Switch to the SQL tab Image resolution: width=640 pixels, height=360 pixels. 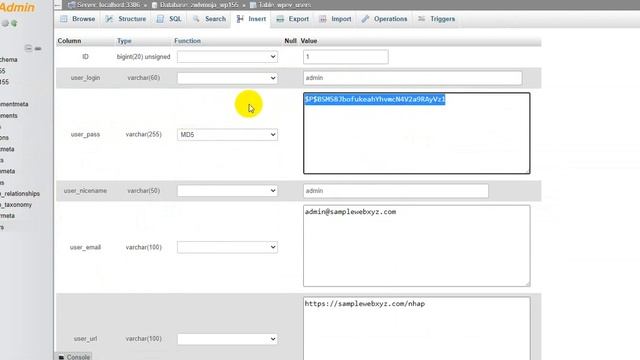coord(169,19)
